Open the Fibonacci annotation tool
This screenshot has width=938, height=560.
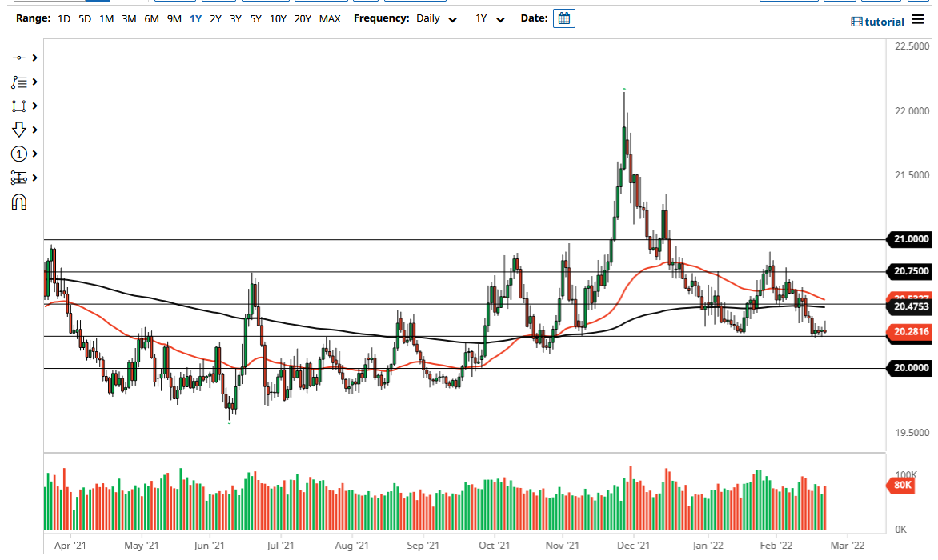[20, 82]
